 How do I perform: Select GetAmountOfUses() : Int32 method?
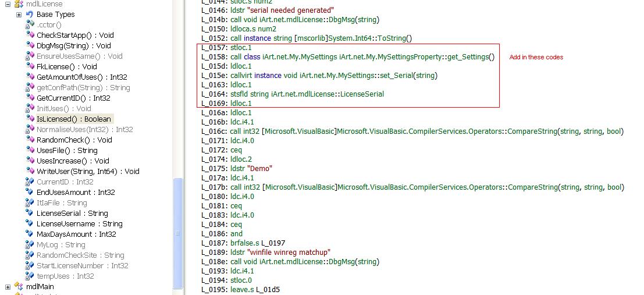[82, 77]
